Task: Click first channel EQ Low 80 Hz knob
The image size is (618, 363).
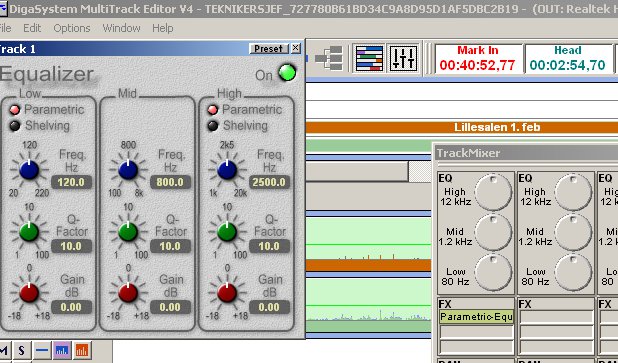Action: (493, 273)
